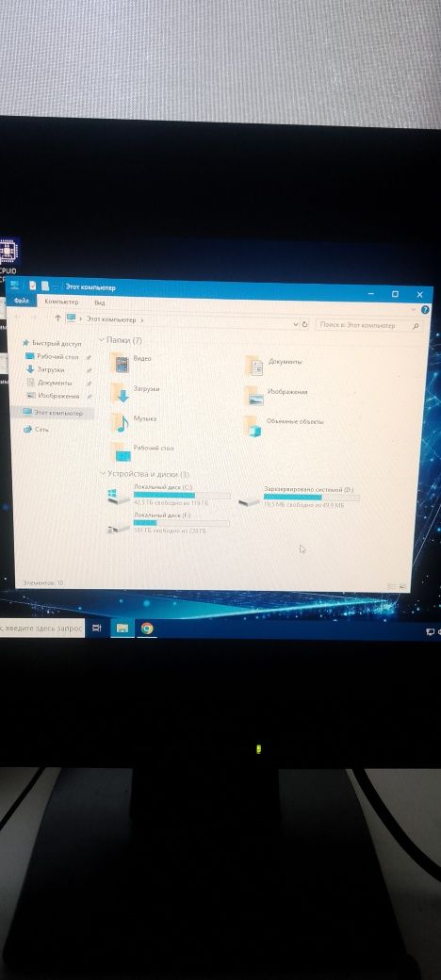
Task: Click text 42,5 ГБ свободно из 119 ГБ
Action: 171,502
